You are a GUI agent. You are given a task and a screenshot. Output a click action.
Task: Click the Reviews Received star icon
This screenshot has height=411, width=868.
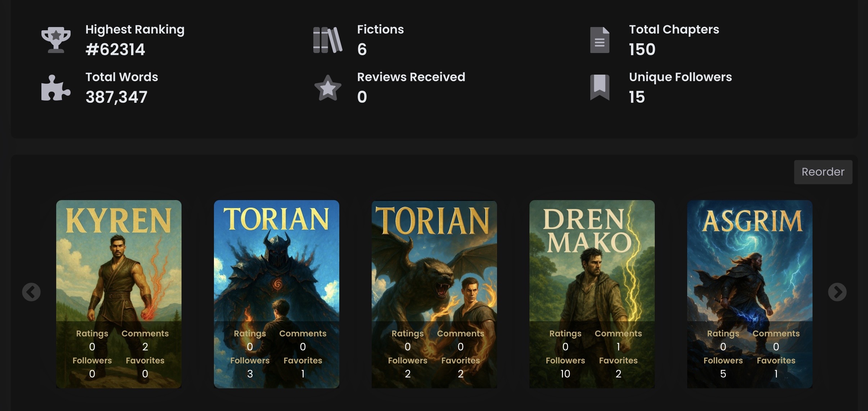pos(327,88)
